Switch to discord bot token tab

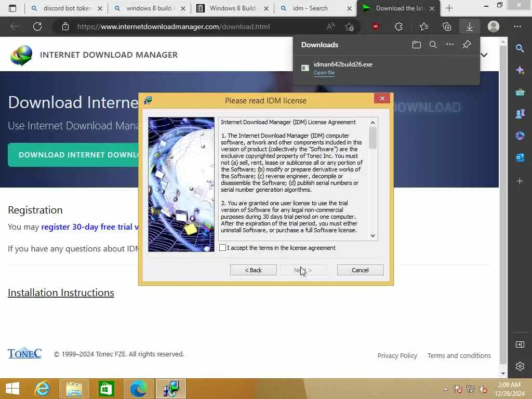coord(67,8)
